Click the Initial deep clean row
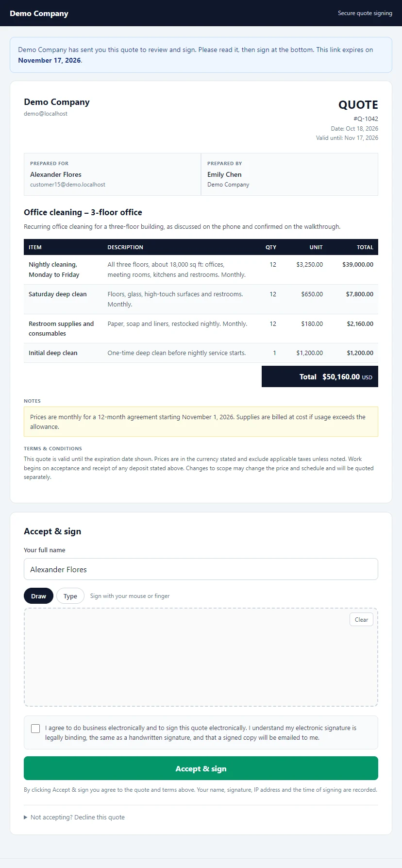 [x=201, y=353]
